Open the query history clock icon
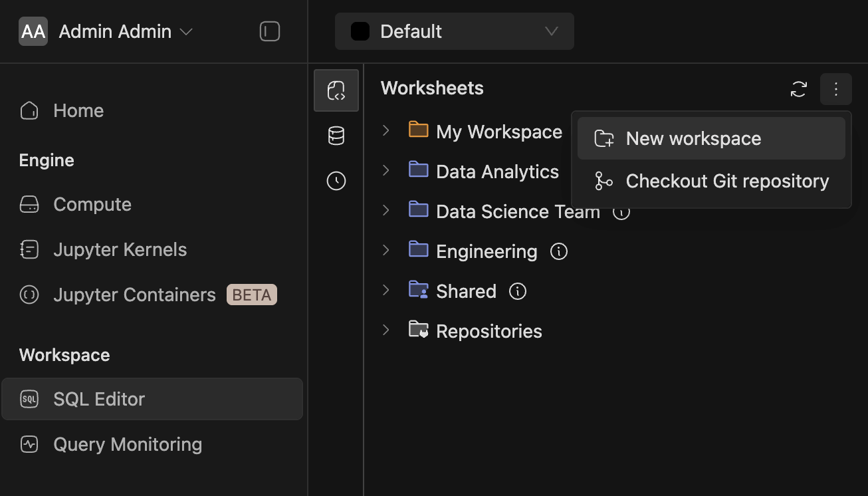Screen dimensions: 868x496 (x=336, y=181)
